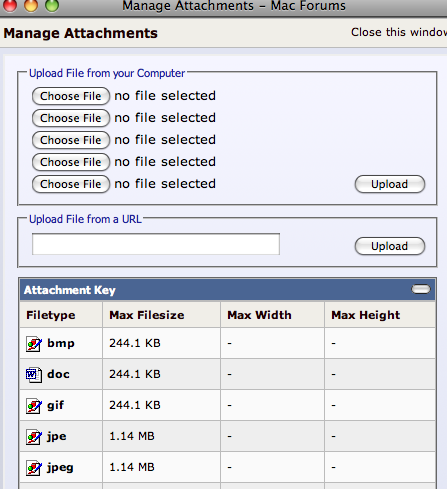Click the Max Height column header
447x489 pixels.
365,315
